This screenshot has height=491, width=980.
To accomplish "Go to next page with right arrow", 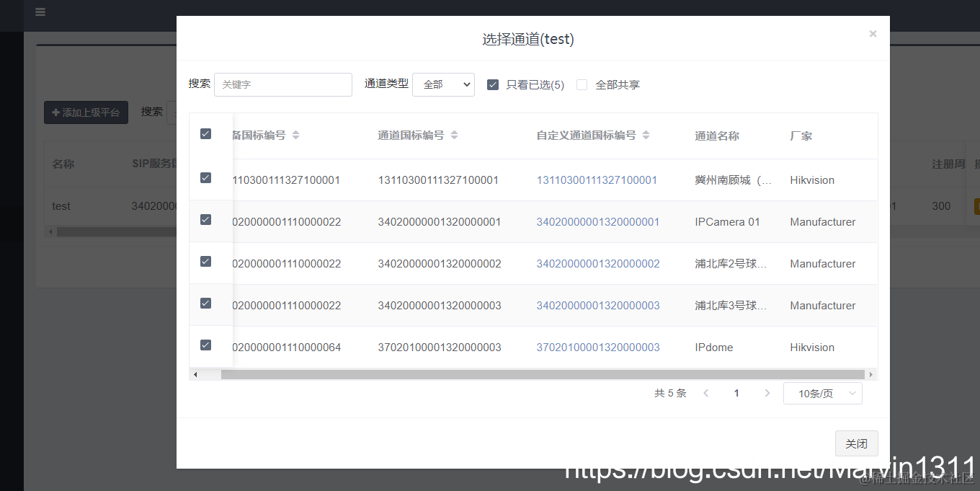I will tap(767, 393).
